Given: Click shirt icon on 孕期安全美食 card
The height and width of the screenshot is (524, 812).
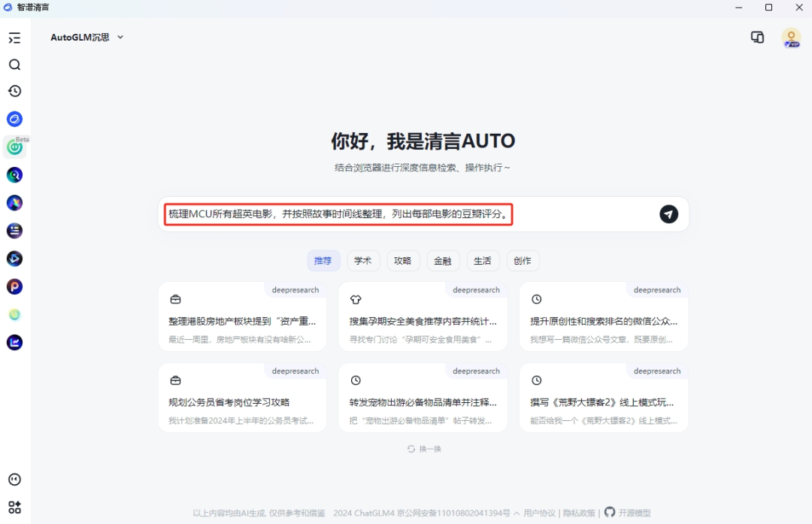Looking at the screenshot, I should (356, 299).
